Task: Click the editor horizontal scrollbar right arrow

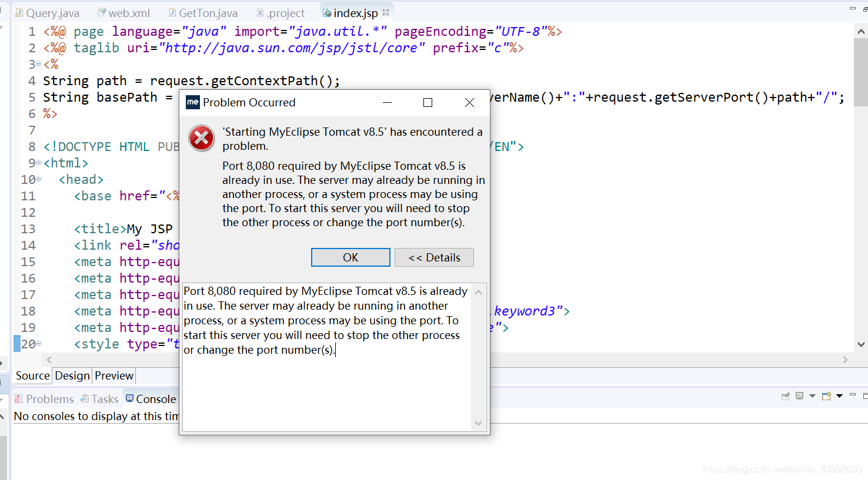Action: pyautogui.click(x=845, y=360)
